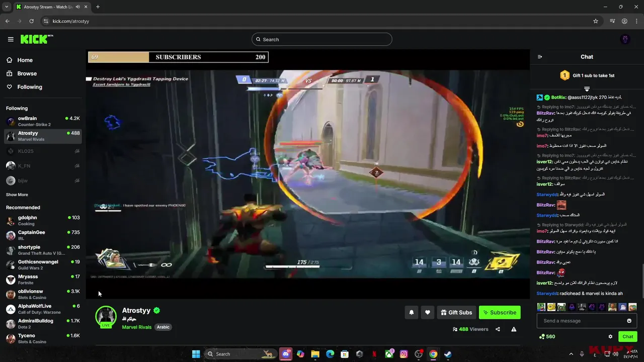Click Atrostyy's streamer avatar with LIVE badge
This screenshot has height=362, width=644.
pos(106,317)
